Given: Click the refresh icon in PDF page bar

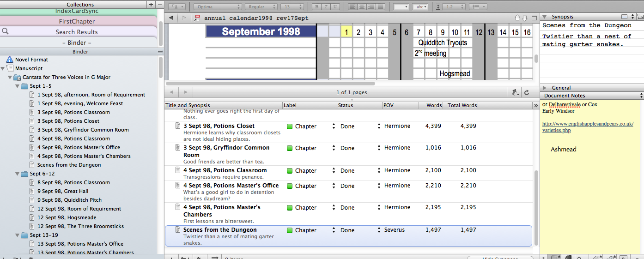Looking at the screenshot, I should 526,93.
